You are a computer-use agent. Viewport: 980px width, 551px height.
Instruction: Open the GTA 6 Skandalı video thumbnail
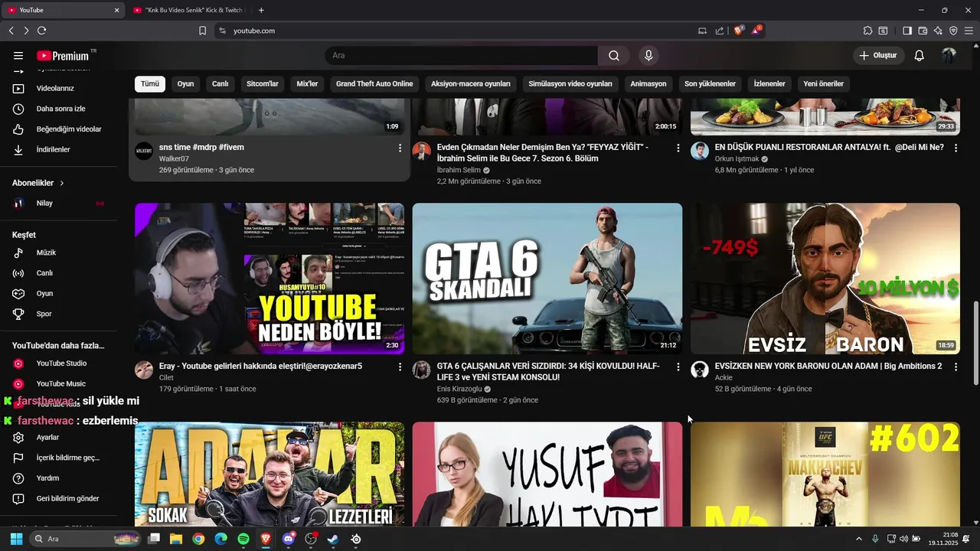(547, 279)
